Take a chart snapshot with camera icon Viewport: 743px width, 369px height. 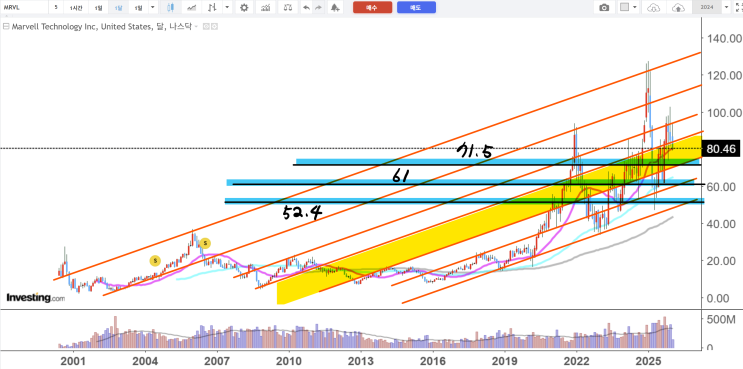tap(604, 8)
